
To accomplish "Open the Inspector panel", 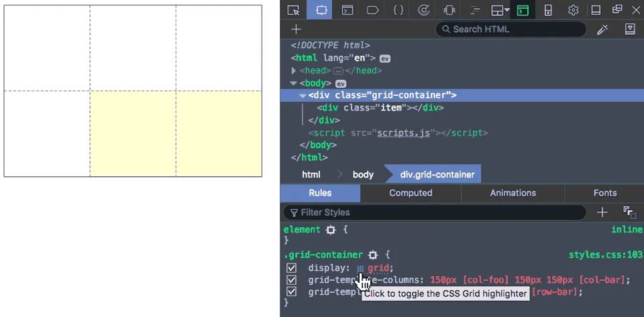I will click(x=321, y=10).
